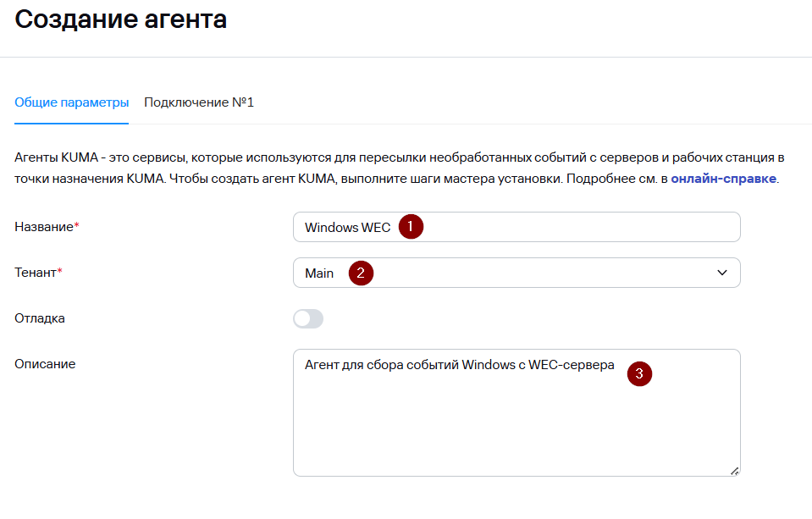Image resolution: width=812 pixels, height=519 pixels.
Task: Click the red badge numbered 3
Action: point(639,373)
